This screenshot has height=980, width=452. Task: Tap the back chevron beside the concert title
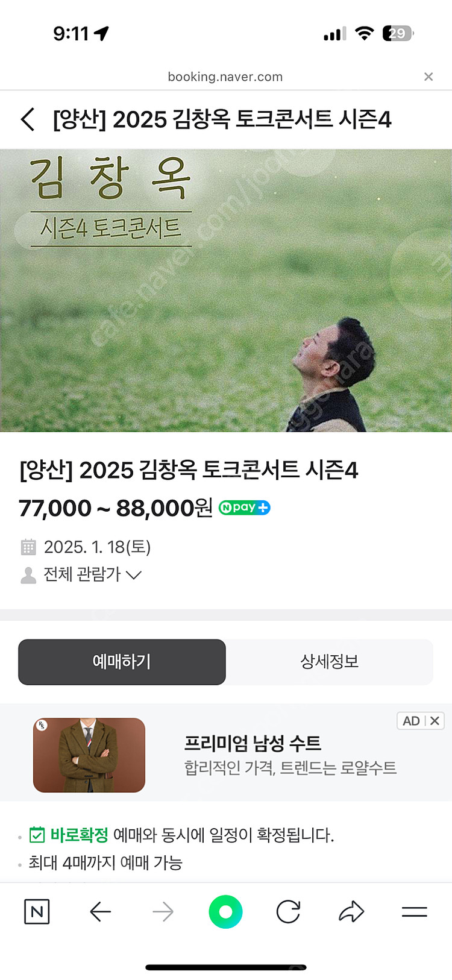pos(28,119)
